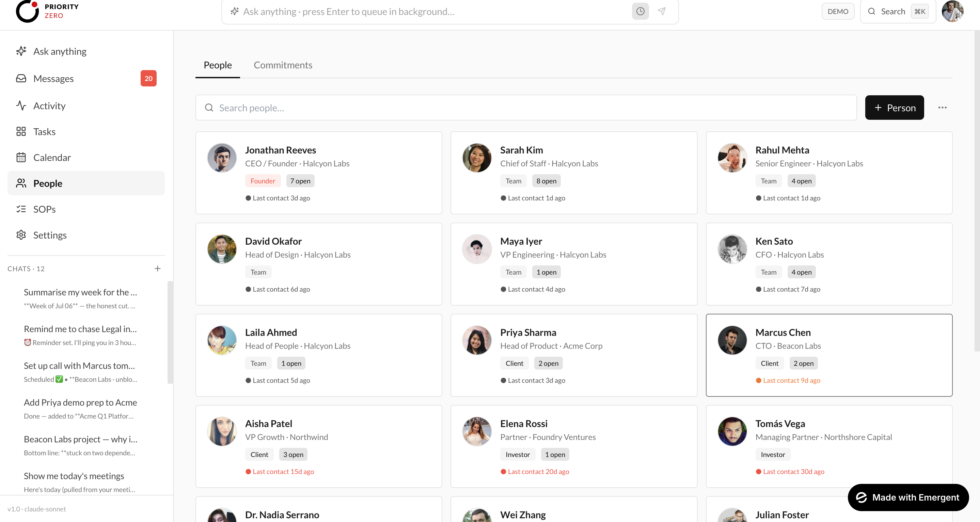Screen dimensions: 980x522
Task: Start a new chat with plus icon
Action: pyautogui.click(x=158, y=268)
